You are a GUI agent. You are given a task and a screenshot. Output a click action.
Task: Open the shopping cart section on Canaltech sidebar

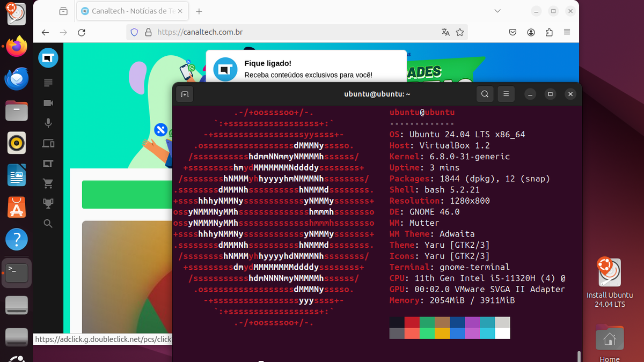(x=48, y=183)
